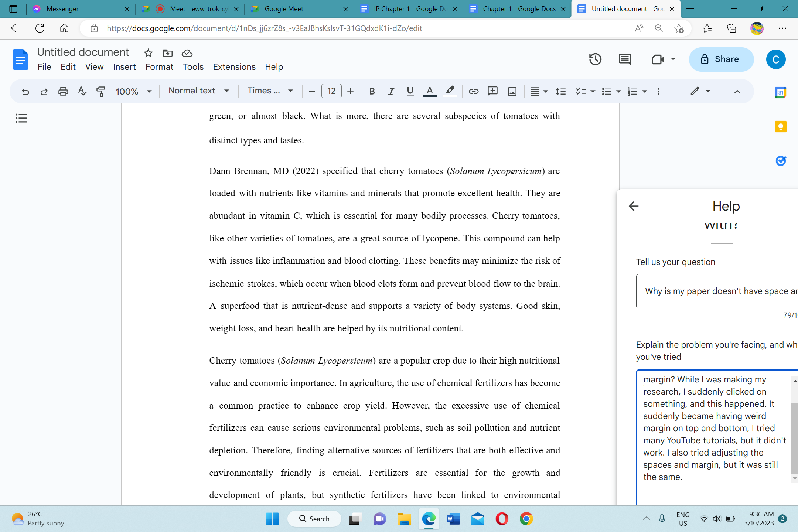This screenshot has width=798, height=532.
Task: Show document outline icon
Action: [x=21, y=118]
